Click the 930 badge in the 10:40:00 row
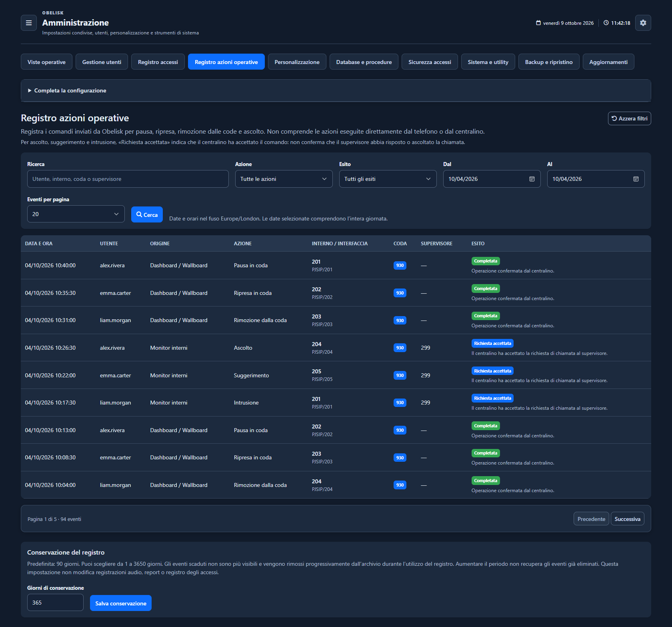Screen dimensions: 672x627 tap(400, 265)
